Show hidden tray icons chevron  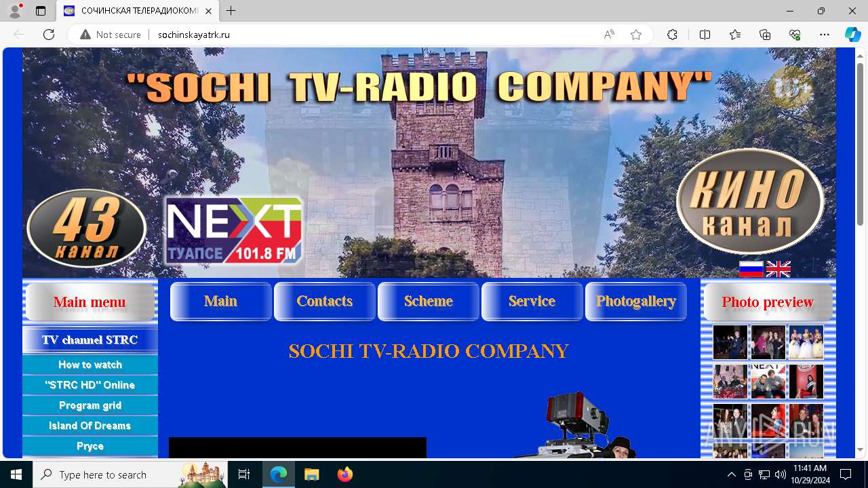pos(731,474)
